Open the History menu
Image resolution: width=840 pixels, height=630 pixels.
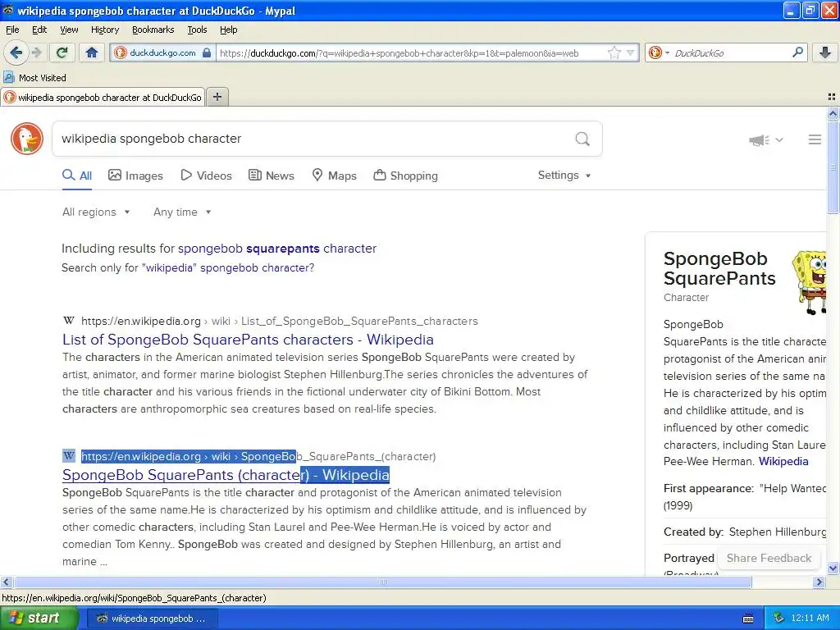pos(104,30)
